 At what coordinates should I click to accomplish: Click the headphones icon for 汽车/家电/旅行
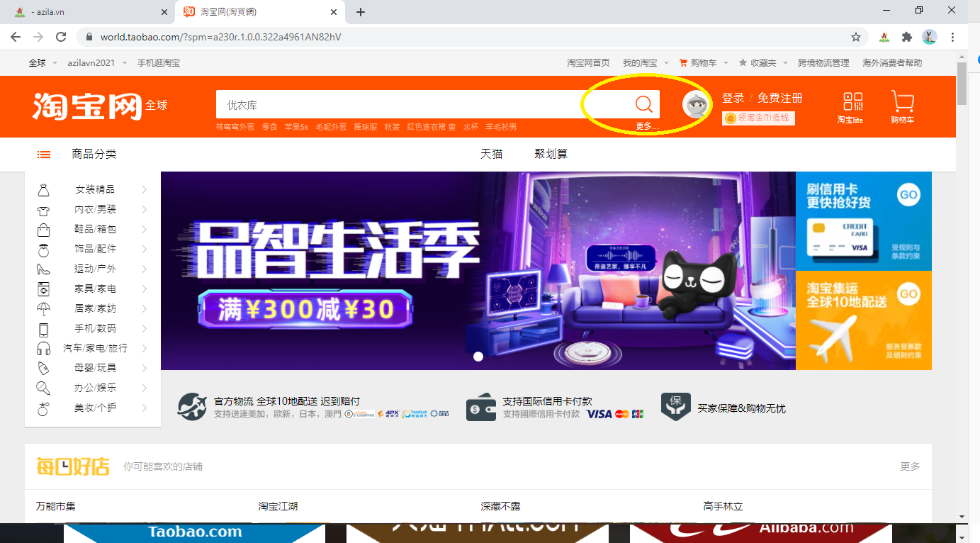point(43,349)
